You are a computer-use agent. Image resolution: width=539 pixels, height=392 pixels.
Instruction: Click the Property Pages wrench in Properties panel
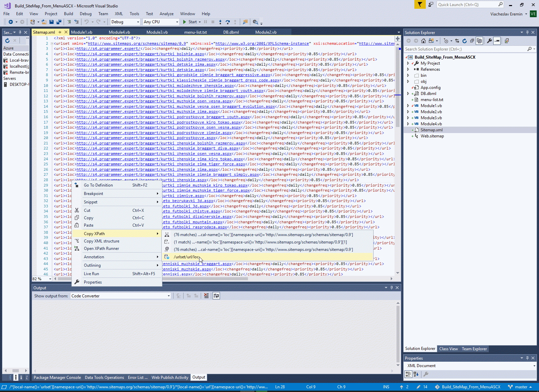(426, 374)
